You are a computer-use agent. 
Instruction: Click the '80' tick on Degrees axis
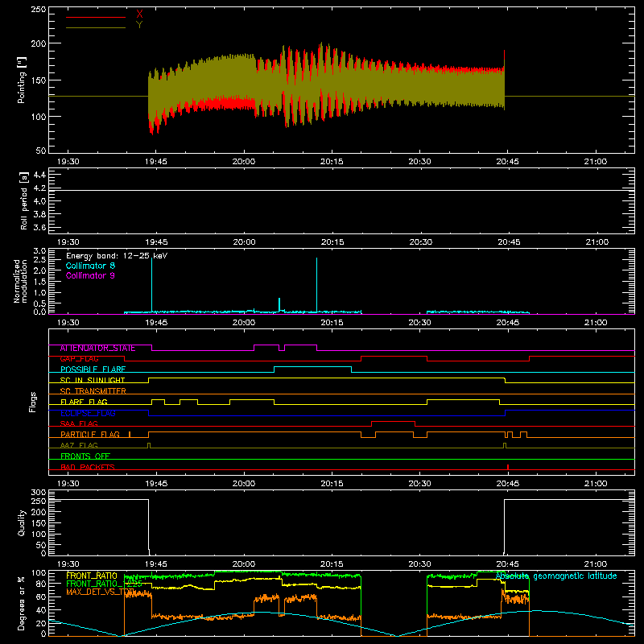click(41, 584)
